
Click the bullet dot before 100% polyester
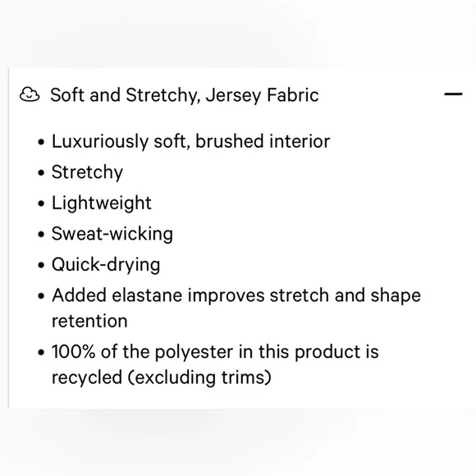click(41, 352)
